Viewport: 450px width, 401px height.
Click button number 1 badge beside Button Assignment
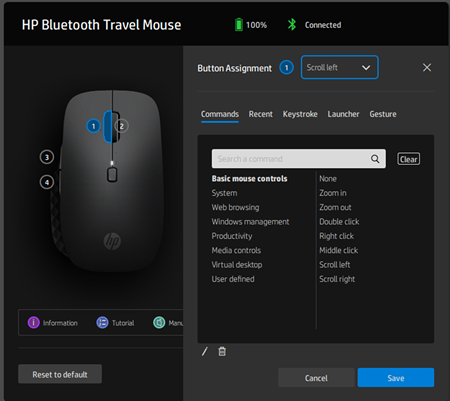[286, 68]
